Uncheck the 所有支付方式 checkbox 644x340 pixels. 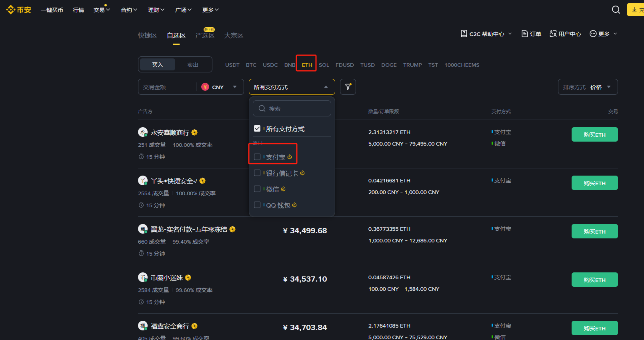(x=257, y=128)
